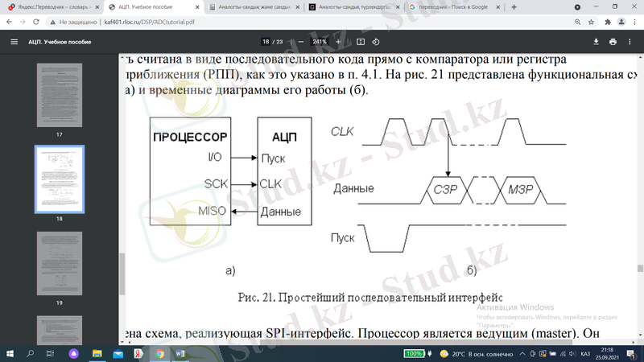Close the Яндекс.Переводчик tab
This screenshot has height=362, width=644.
click(x=97, y=7)
